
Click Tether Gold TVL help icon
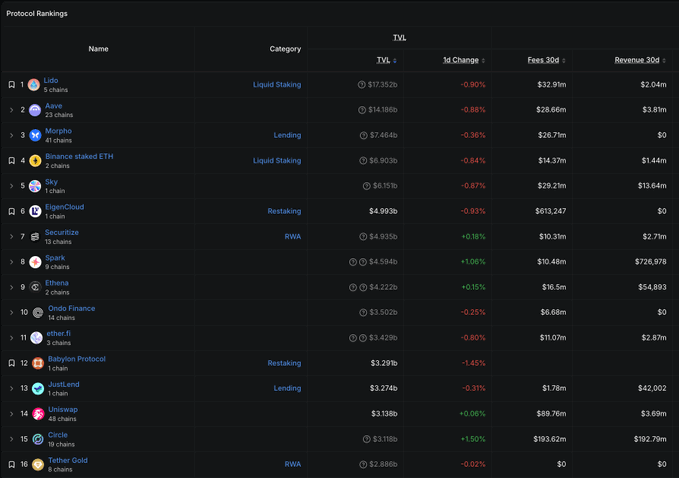(x=363, y=464)
